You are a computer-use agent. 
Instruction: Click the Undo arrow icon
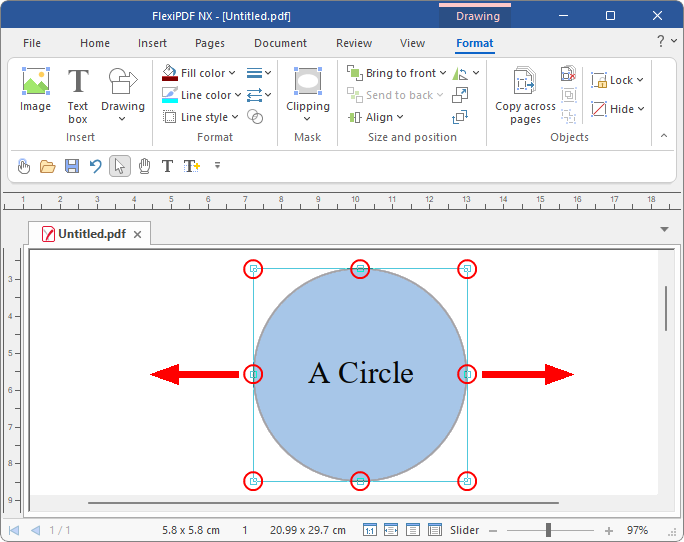(96, 166)
